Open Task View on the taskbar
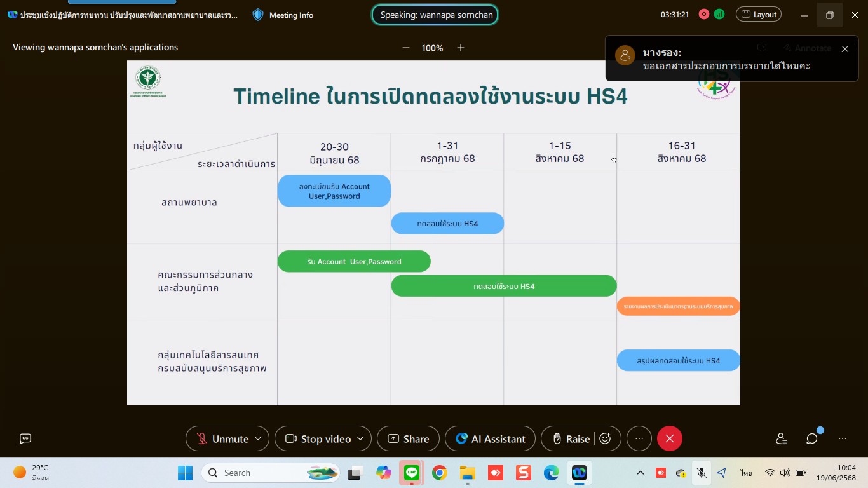 click(355, 473)
